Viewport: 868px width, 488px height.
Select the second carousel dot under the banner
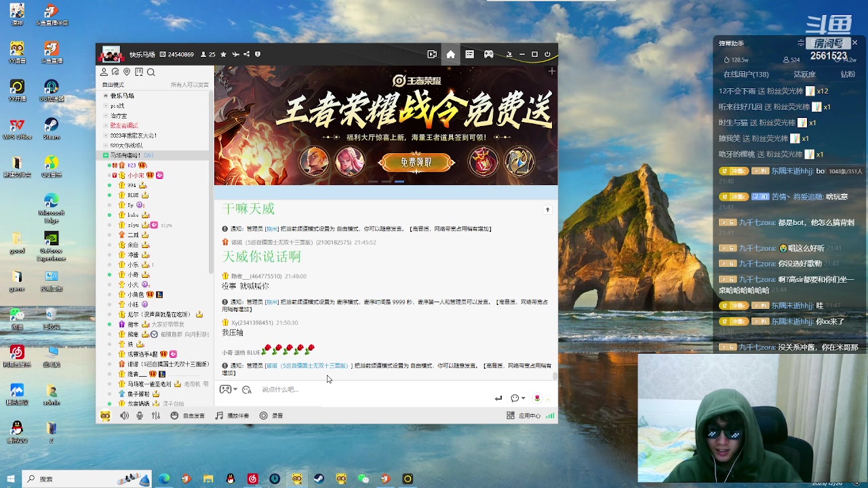387,181
